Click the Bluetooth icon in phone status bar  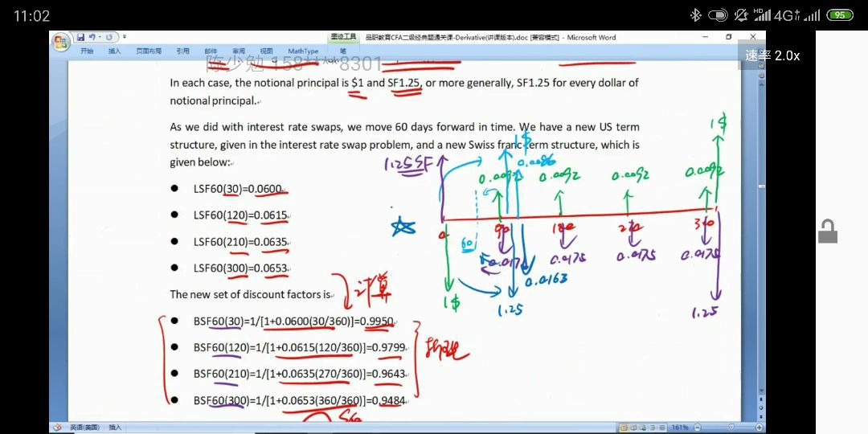click(696, 15)
